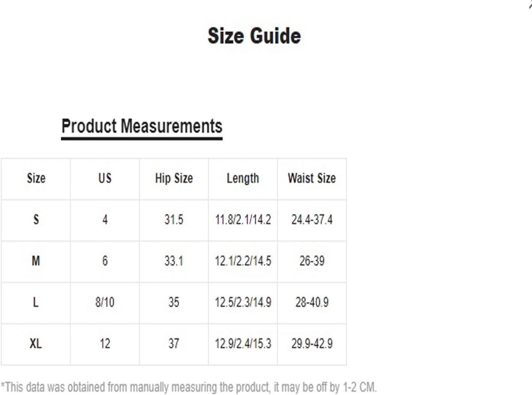532x395 pixels.
Task: Click the L size row label
Action: [36, 302]
